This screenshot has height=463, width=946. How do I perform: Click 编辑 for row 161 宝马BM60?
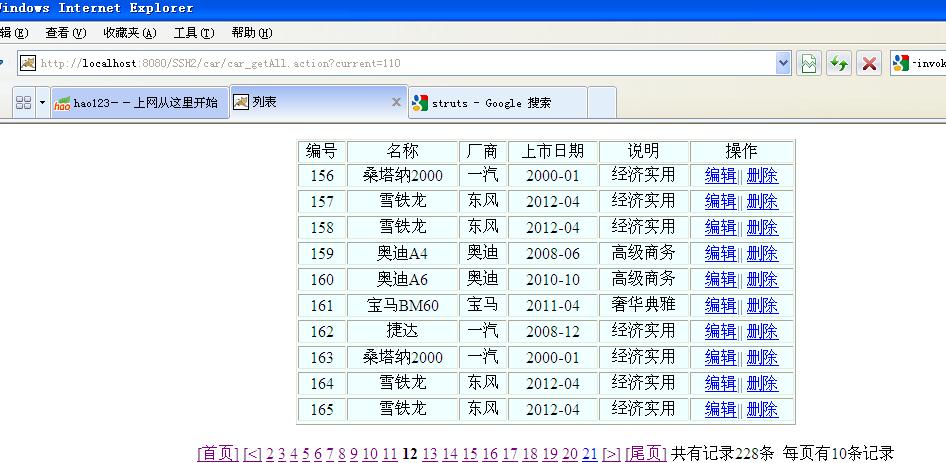click(720, 305)
